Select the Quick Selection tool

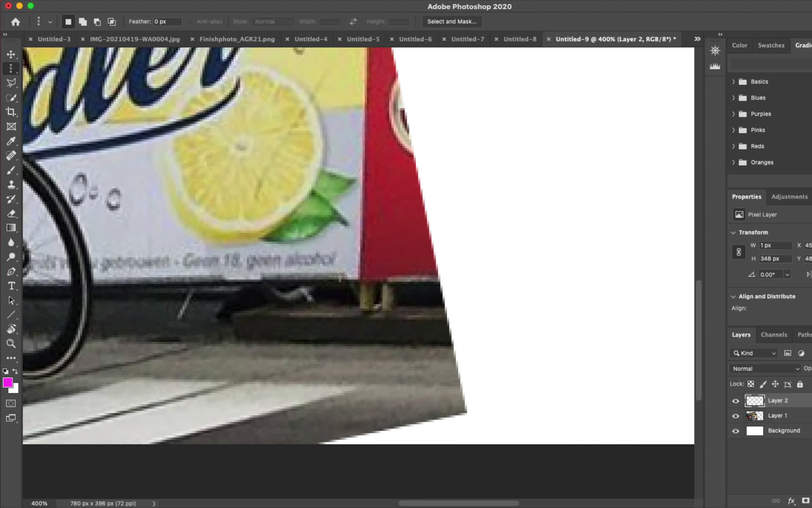(x=11, y=97)
